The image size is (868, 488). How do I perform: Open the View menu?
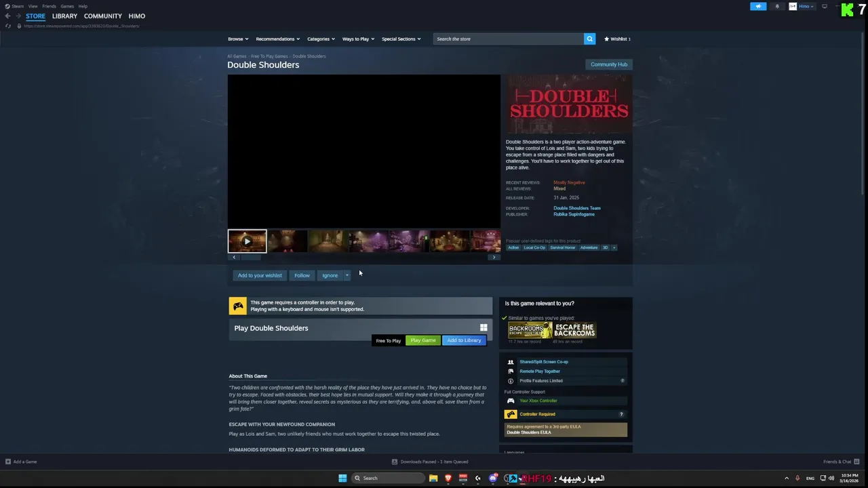33,6
